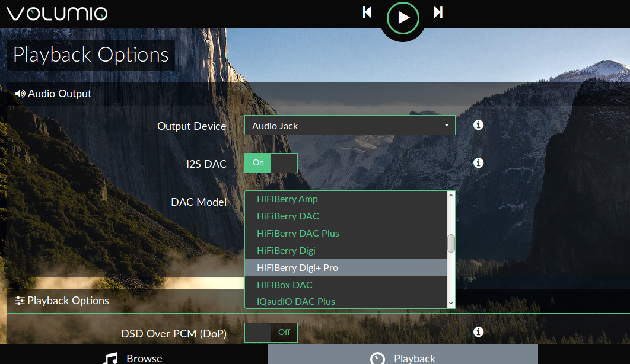Click the DAC list scroll down arrow
630x364 pixels.
point(451,304)
